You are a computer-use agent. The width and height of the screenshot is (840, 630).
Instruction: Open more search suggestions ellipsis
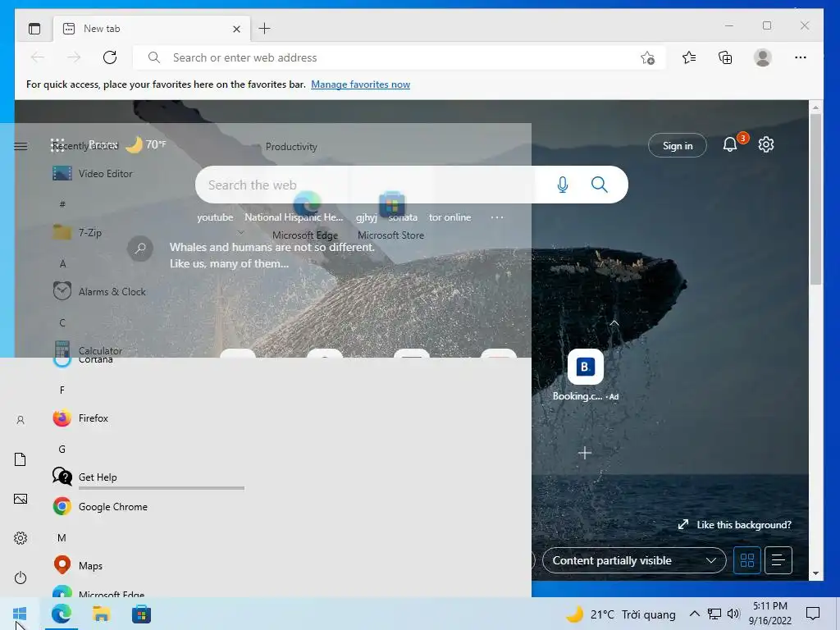497,217
